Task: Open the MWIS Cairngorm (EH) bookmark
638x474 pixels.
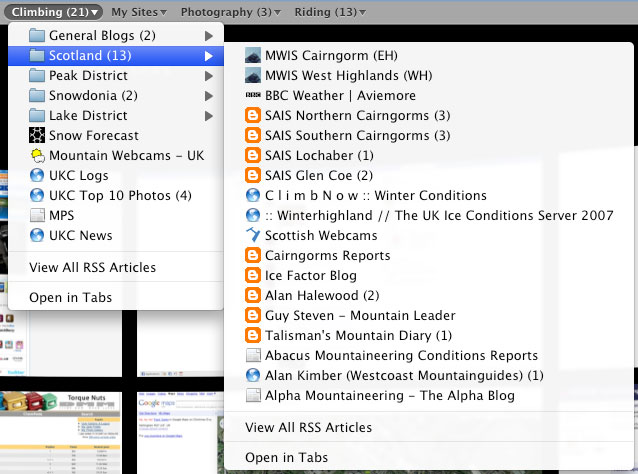Action: [429, 55]
